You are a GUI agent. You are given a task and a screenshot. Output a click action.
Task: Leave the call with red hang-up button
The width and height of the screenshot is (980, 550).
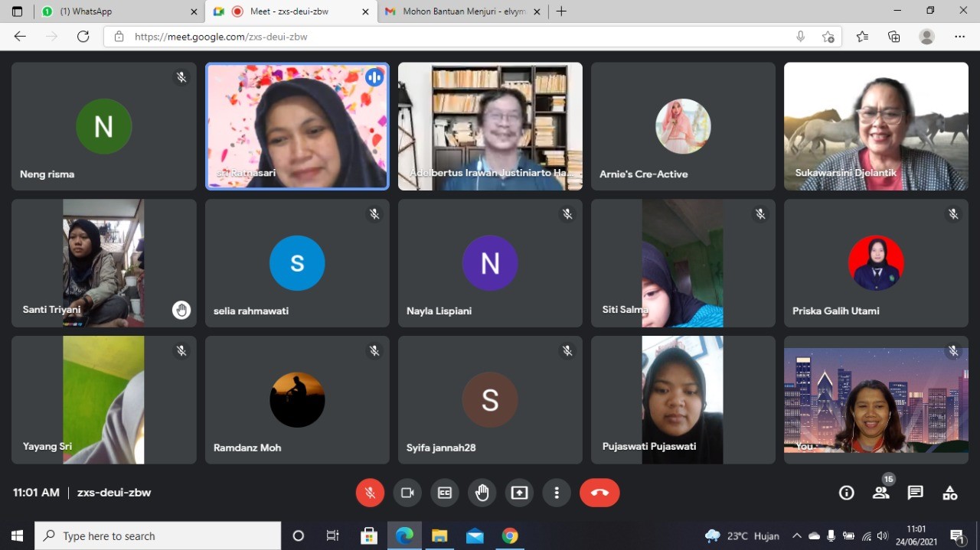coord(599,493)
